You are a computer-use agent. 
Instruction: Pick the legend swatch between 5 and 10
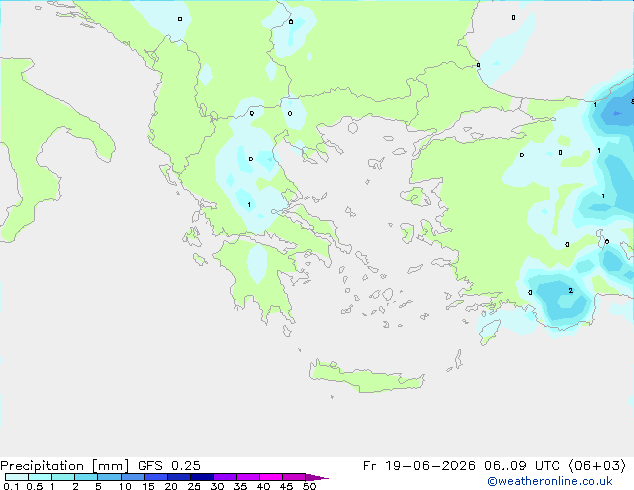tap(109, 477)
